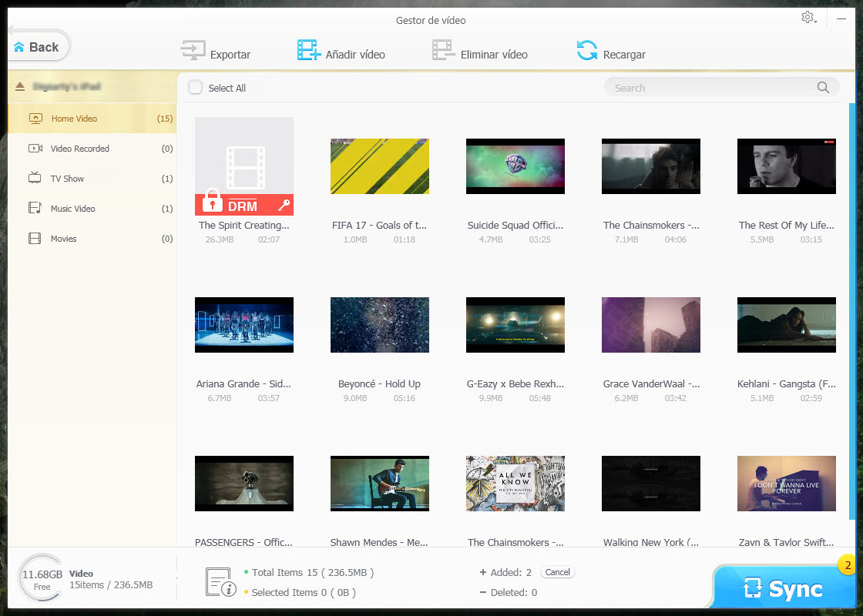The height and width of the screenshot is (616, 863).
Task: Click the Back button
Action: click(x=39, y=47)
